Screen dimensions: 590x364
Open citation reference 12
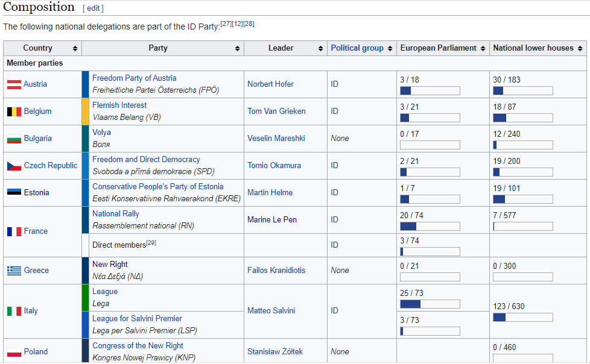coord(237,24)
